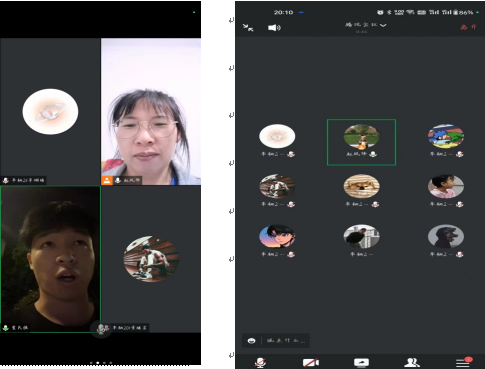
Task: Open the share screen icon
Action: tap(361, 362)
